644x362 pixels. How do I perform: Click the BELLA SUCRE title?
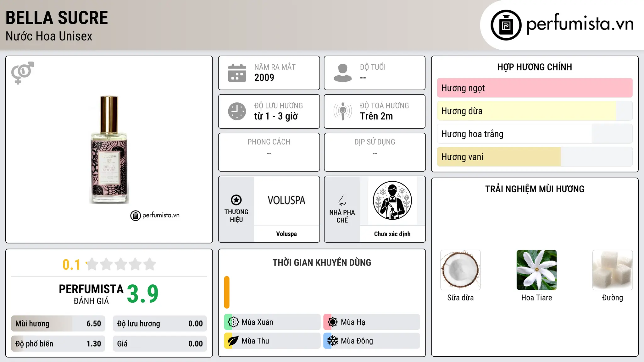[x=57, y=18]
